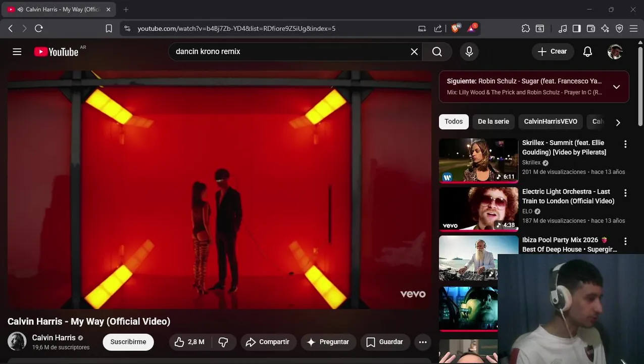Open options for Skrillex Summit video
This screenshot has width=644, height=364.
coord(625,144)
